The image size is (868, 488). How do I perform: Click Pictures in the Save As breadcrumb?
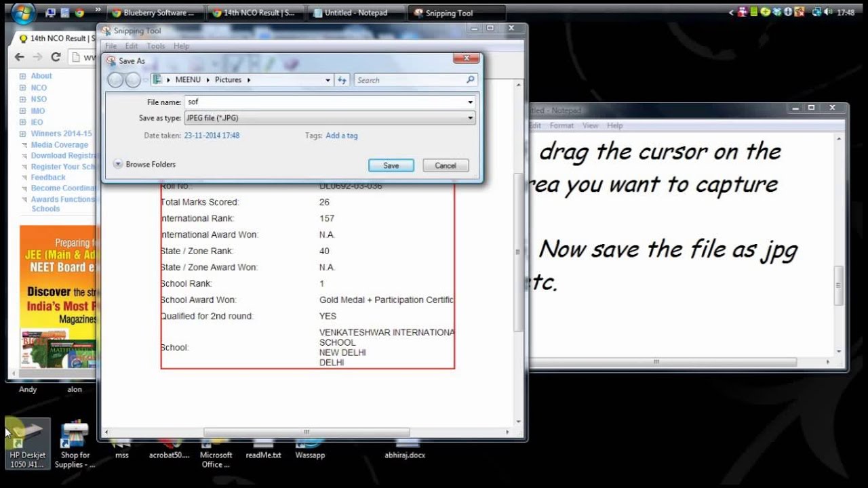(228, 80)
